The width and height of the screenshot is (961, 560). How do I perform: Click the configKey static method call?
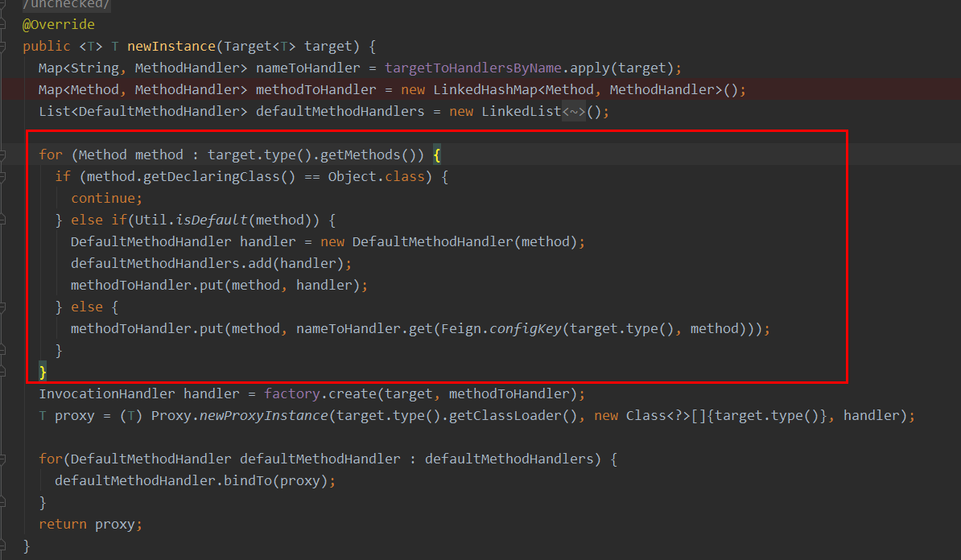click(x=526, y=329)
